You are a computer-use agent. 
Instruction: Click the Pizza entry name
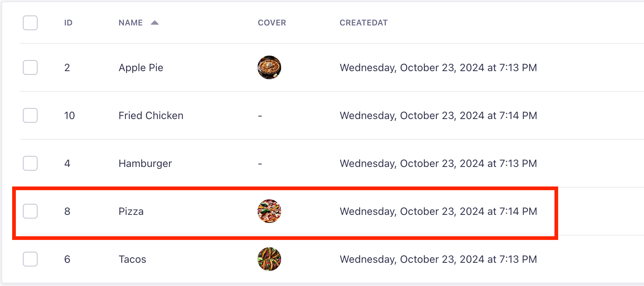131,212
